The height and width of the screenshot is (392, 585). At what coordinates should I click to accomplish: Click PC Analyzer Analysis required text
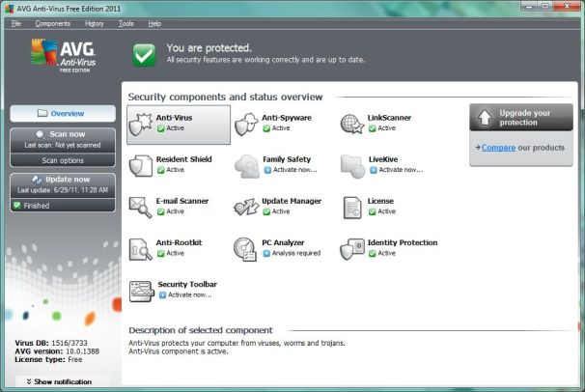point(296,253)
